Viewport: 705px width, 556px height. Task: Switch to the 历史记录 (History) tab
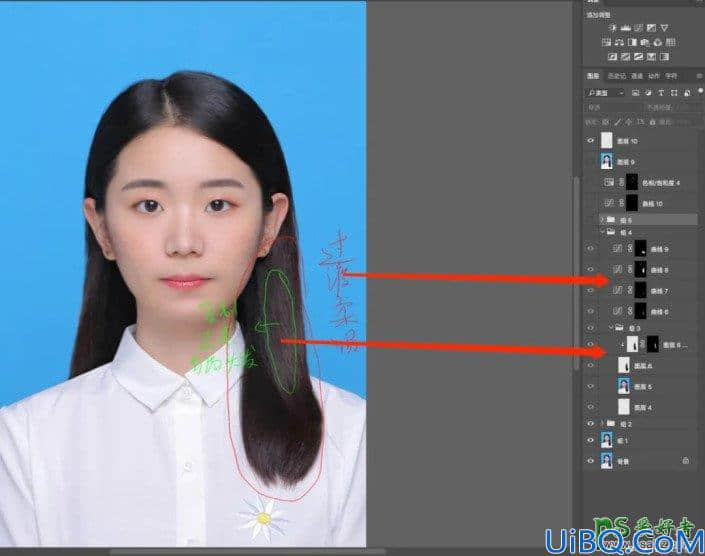[616, 76]
